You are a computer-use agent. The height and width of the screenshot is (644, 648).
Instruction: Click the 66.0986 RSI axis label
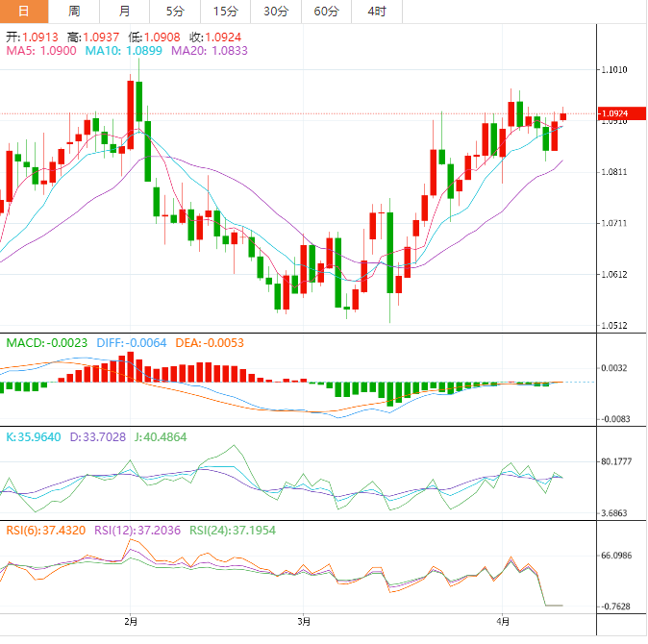click(x=616, y=556)
